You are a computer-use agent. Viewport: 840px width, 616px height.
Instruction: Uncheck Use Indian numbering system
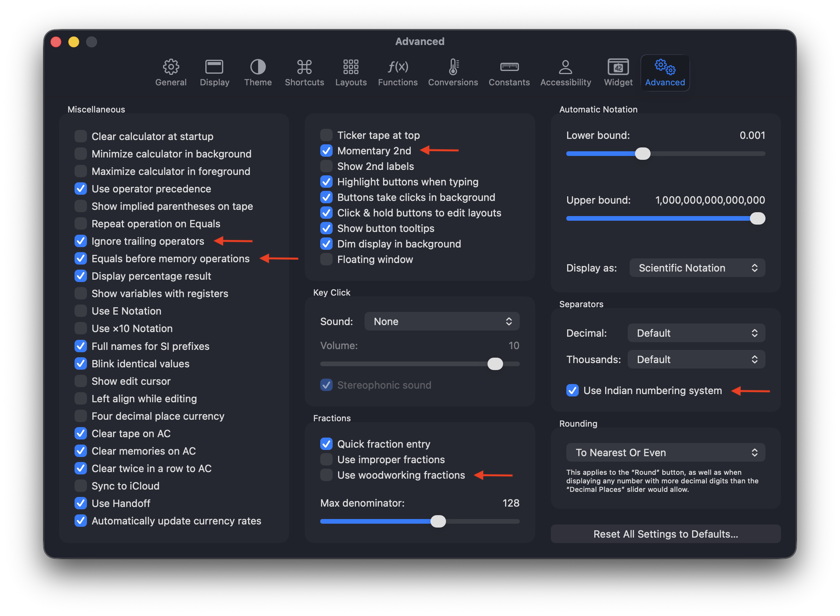click(x=573, y=390)
